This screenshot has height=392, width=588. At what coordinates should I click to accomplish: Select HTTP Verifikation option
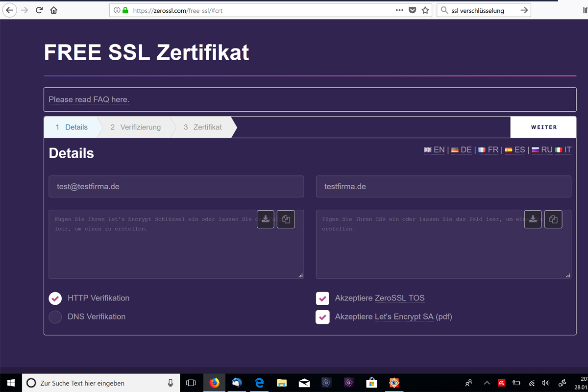(x=55, y=298)
